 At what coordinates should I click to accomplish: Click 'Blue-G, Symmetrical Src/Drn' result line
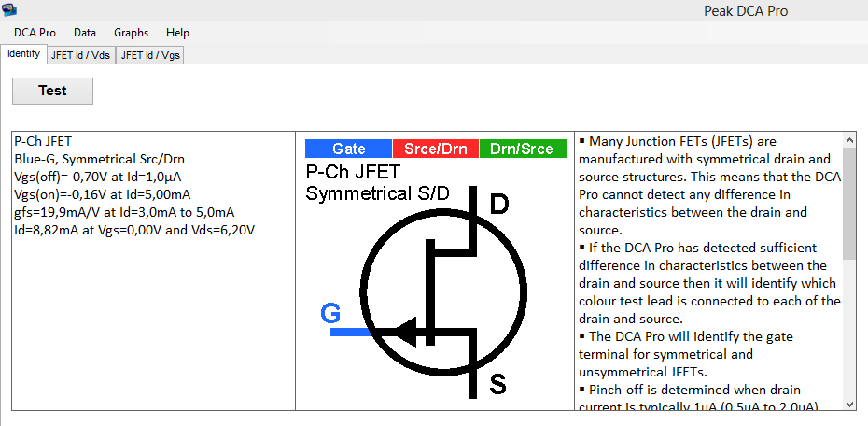click(100, 160)
